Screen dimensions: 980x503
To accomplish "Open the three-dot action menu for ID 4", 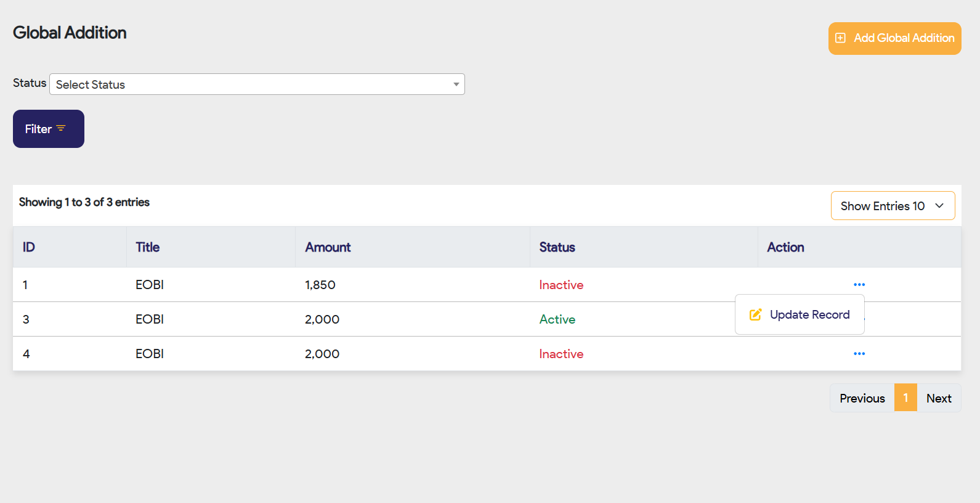I will click(859, 354).
